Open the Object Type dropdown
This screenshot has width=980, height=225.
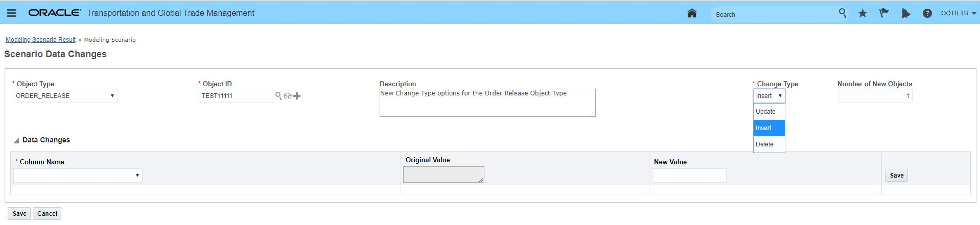(x=65, y=96)
